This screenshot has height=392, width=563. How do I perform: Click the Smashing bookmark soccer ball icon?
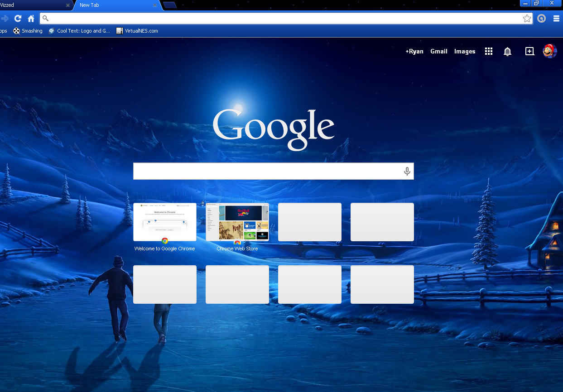click(x=16, y=31)
